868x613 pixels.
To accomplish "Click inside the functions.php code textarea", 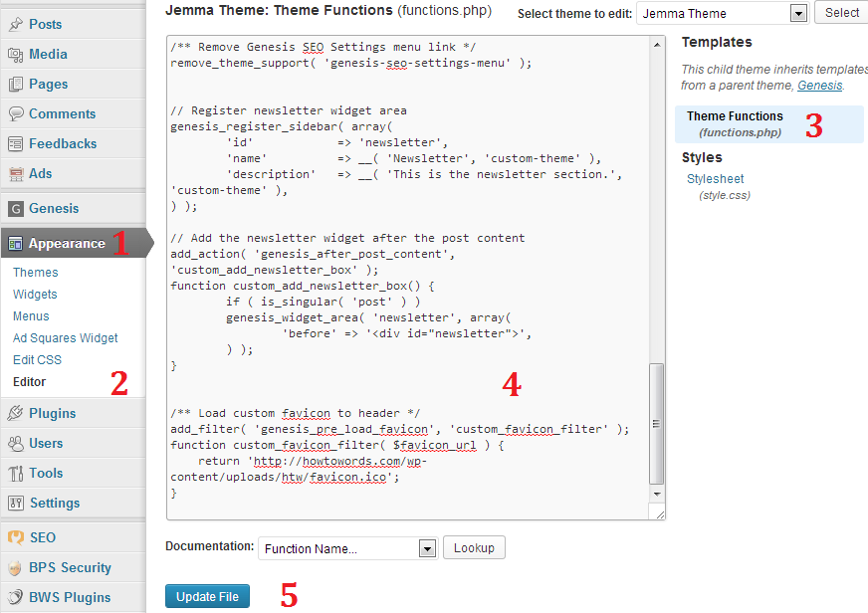I will pos(408,278).
